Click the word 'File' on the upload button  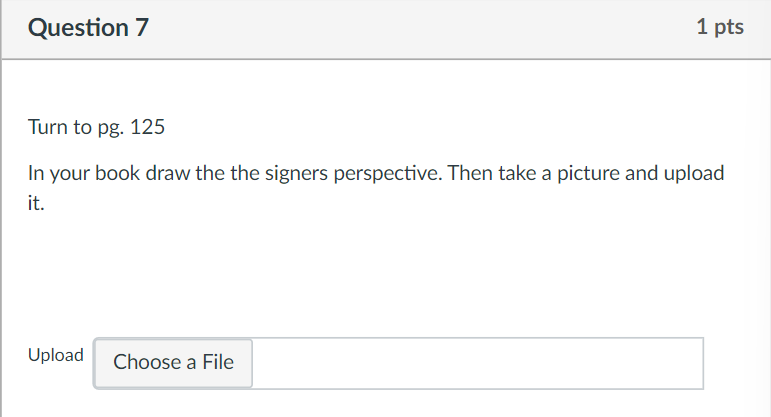click(217, 363)
